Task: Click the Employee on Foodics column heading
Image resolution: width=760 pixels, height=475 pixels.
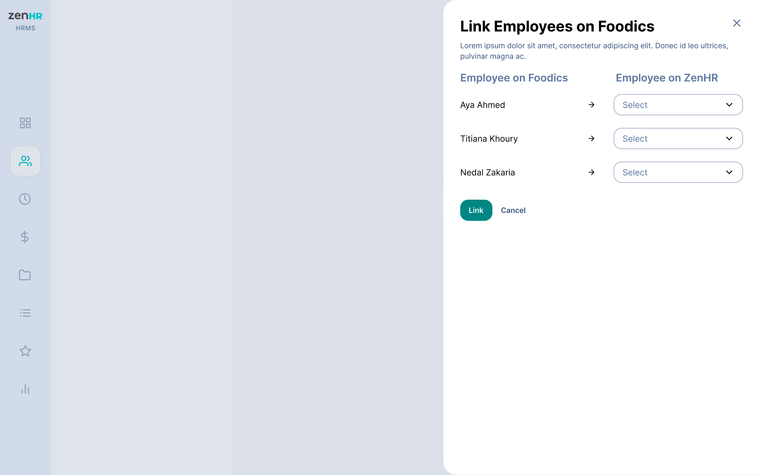Action: click(514, 78)
